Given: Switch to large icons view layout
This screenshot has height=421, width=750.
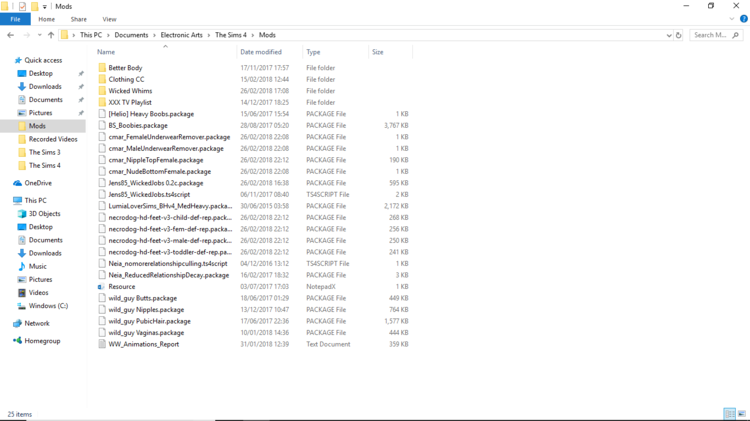Looking at the screenshot, I should click(741, 414).
